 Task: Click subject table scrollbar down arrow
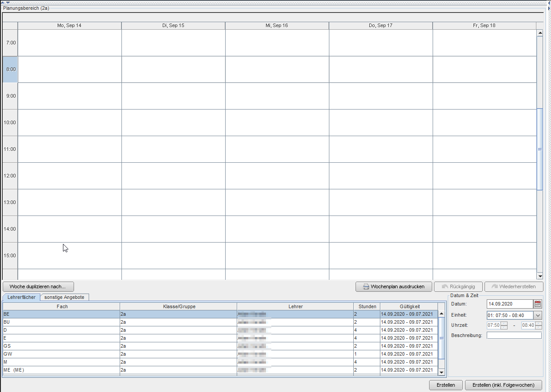(441, 372)
